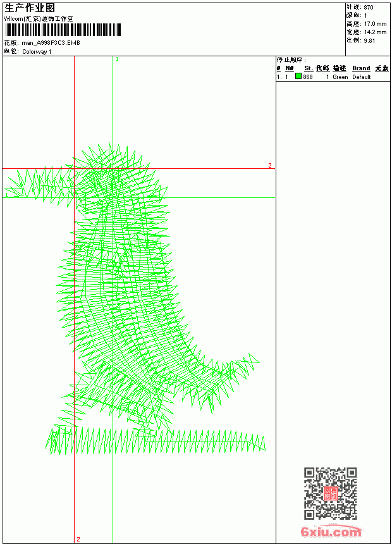This screenshot has width=392, height=544.
Task: Click the width value 14.2 mm
Action: pyautogui.click(x=375, y=32)
